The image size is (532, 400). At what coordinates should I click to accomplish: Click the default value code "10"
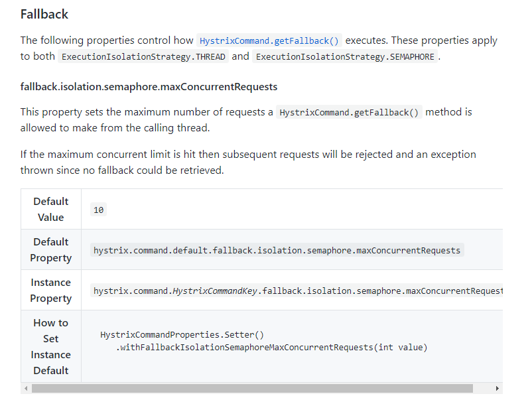click(98, 210)
